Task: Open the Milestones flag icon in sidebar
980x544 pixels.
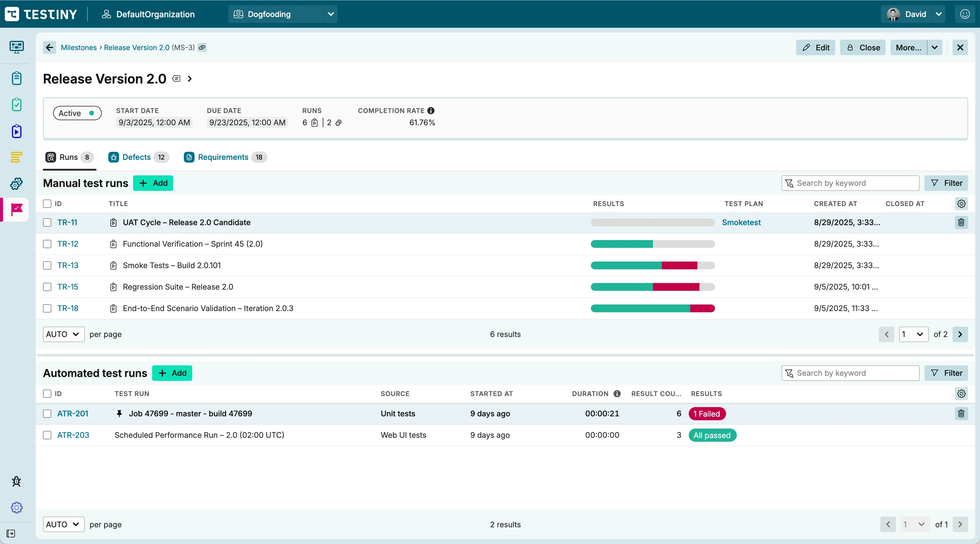Action: tap(16, 209)
